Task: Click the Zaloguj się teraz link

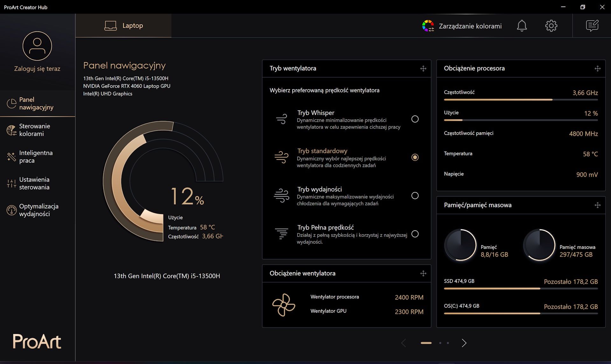Action: (37, 69)
